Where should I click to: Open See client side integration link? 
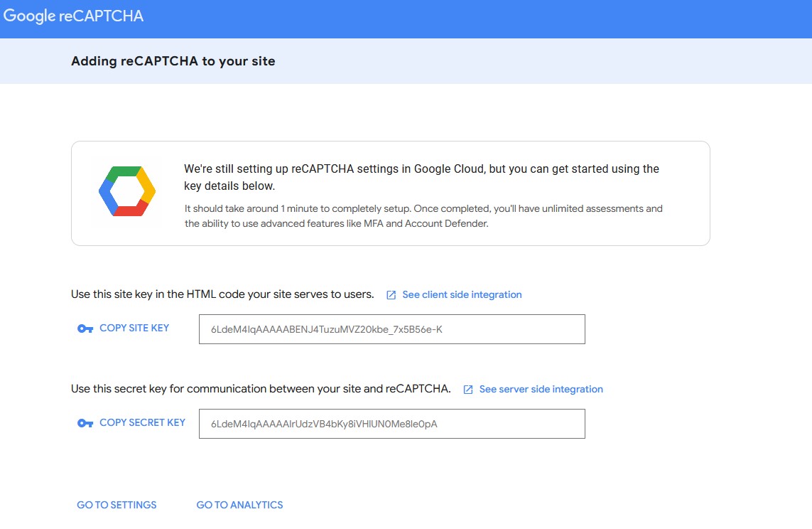(462, 294)
